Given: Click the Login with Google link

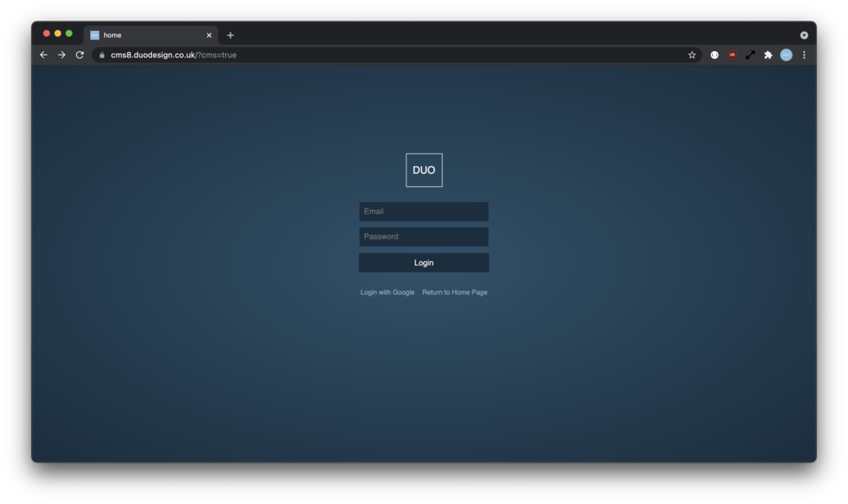Looking at the screenshot, I should pos(387,292).
